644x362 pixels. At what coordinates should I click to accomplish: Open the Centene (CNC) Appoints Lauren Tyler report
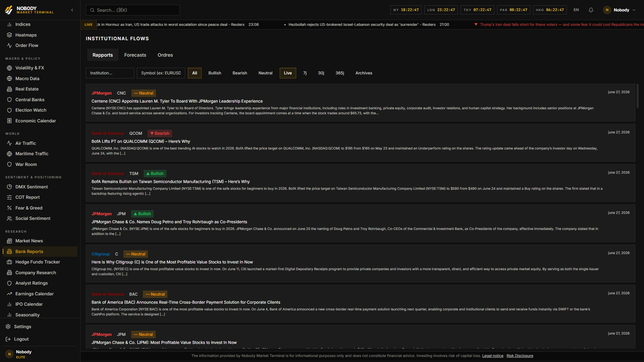(361, 103)
